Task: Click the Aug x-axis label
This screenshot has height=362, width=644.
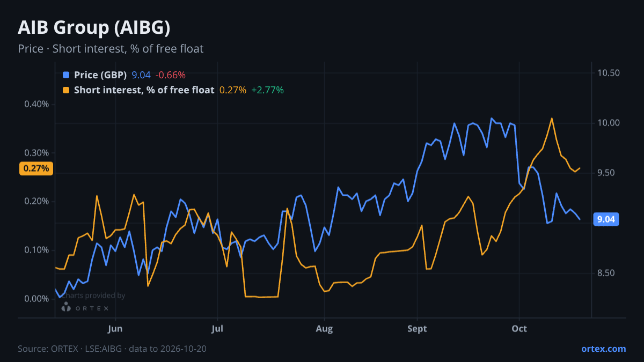Action: (x=324, y=329)
